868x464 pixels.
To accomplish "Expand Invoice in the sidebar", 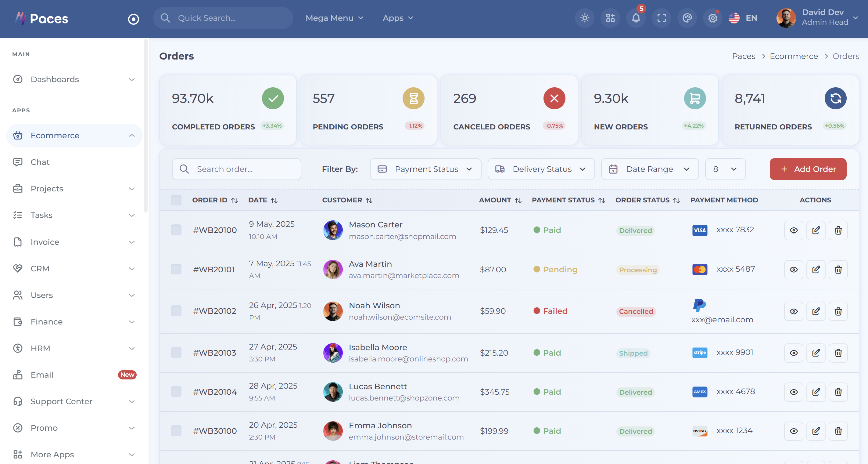I will click(x=74, y=242).
